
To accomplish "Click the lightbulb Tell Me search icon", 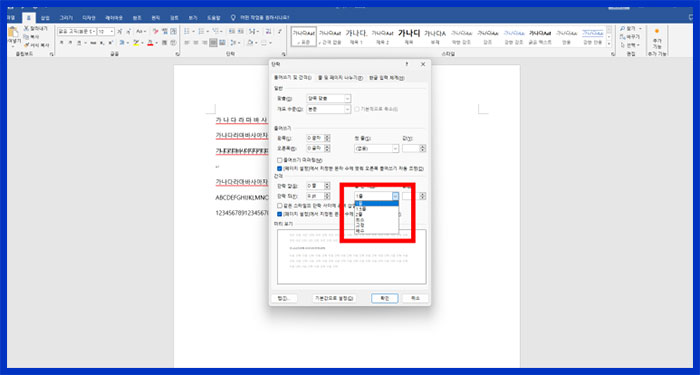I will coord(233,17).
